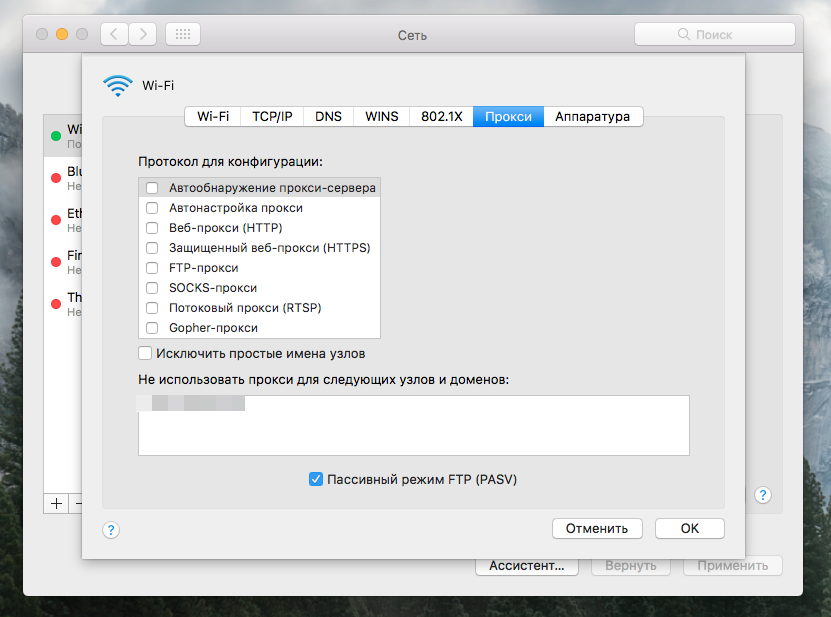Switch to the TCP/IP tab
831x617 pixels.
[x=272, y=117]
